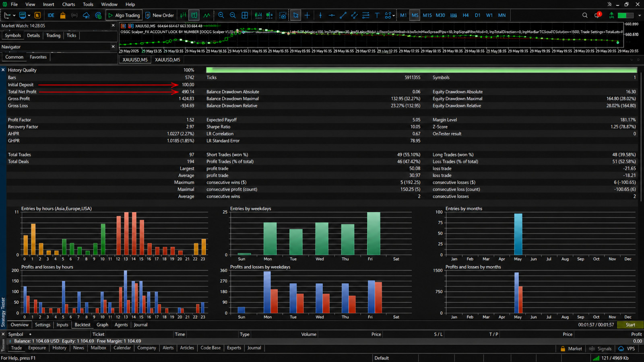Click the search magnifier in top right

pos(585,15)
